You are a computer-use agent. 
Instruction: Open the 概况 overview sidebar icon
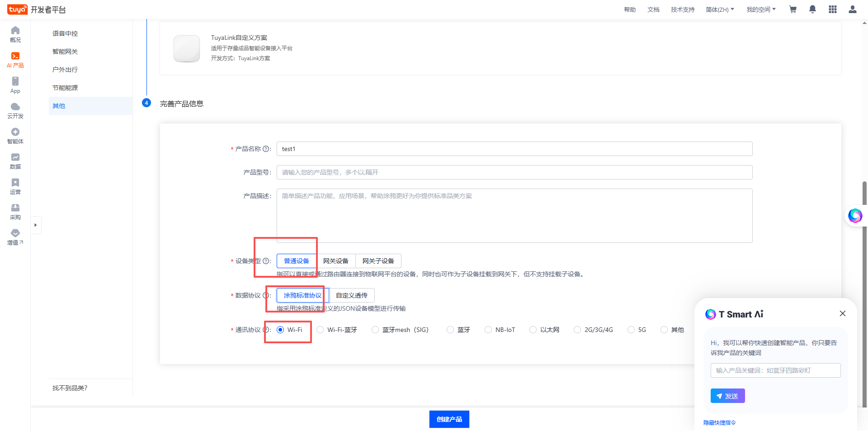(15, 34)
